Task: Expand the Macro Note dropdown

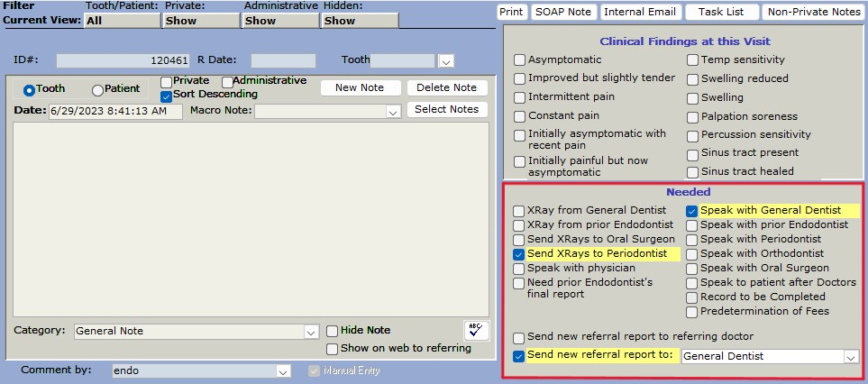Action: click(392, 112)
